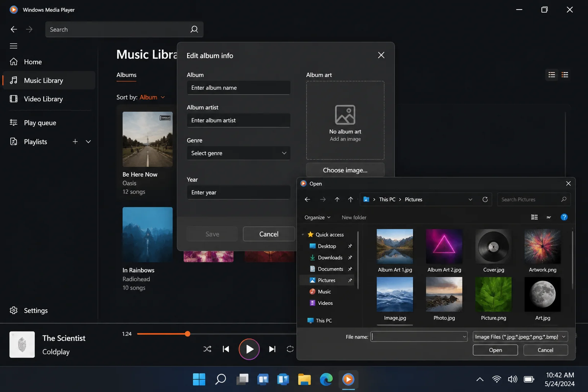Go back in the Open dialog

pos(307,199)
